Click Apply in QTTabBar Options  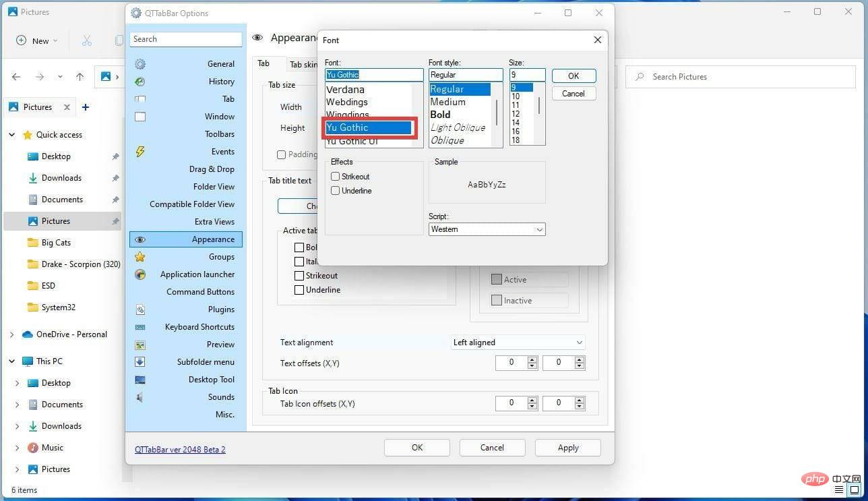[568, 448]
